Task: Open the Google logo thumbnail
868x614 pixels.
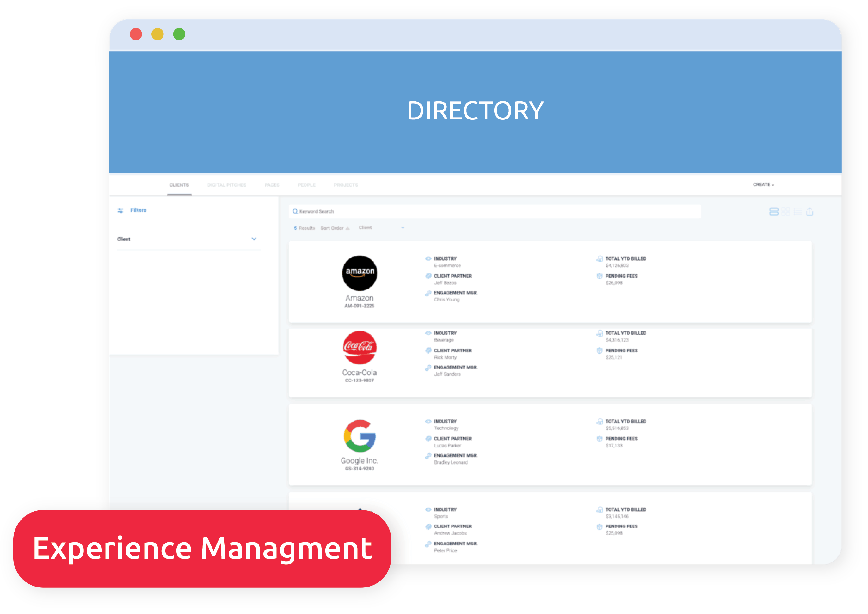Action: (359, 436)
